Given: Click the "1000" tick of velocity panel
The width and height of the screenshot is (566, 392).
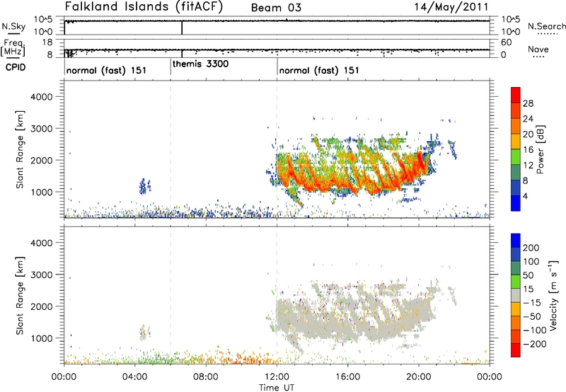Looking at the screenshot, I should (x=42, y=338).
